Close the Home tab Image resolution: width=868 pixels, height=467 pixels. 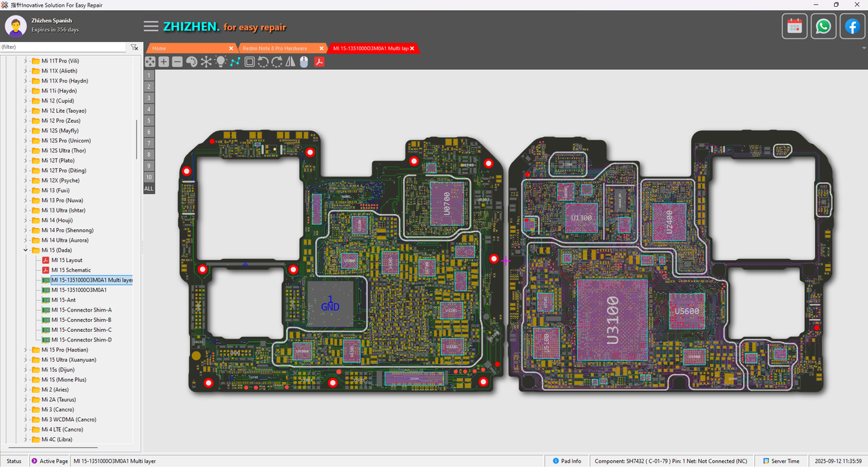tap(231, 48)
